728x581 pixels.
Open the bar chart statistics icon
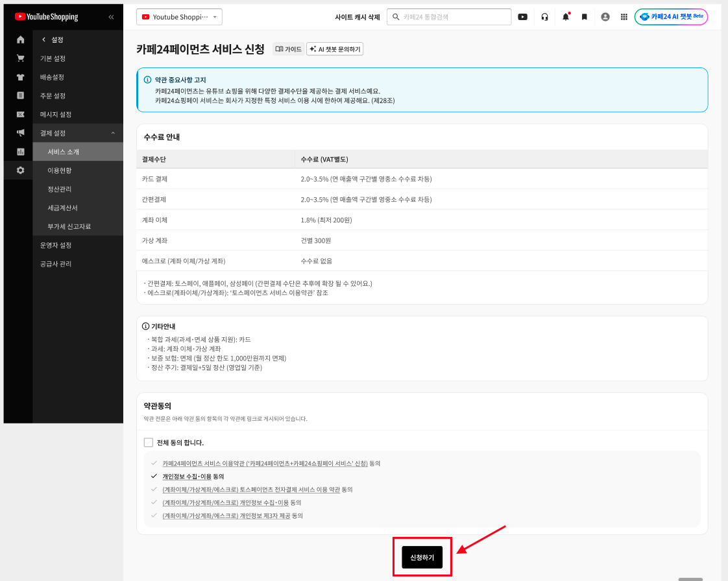tap(20, 152)
